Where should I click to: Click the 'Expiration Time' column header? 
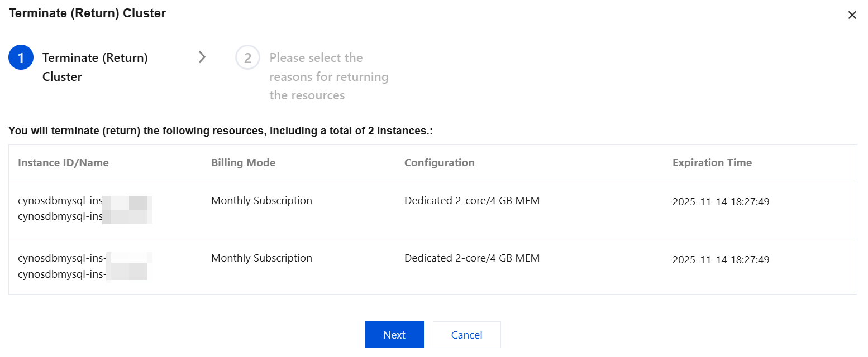712,163
